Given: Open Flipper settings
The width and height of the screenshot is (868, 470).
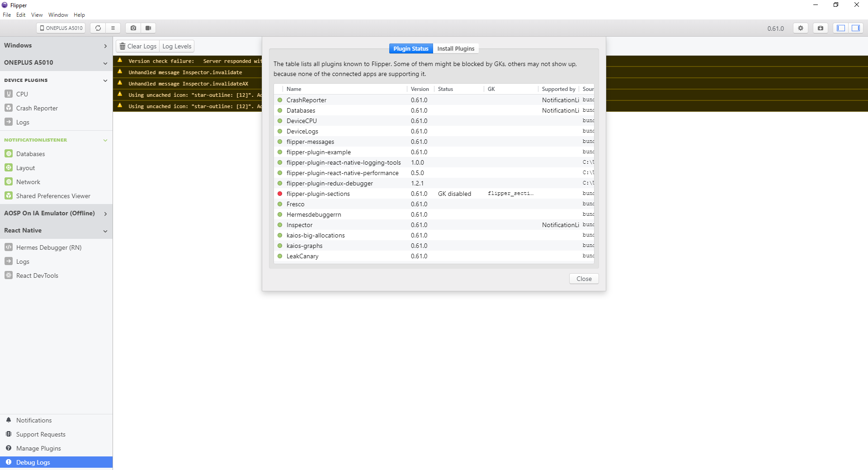Looking at the screenshot, I should (800, 28).
